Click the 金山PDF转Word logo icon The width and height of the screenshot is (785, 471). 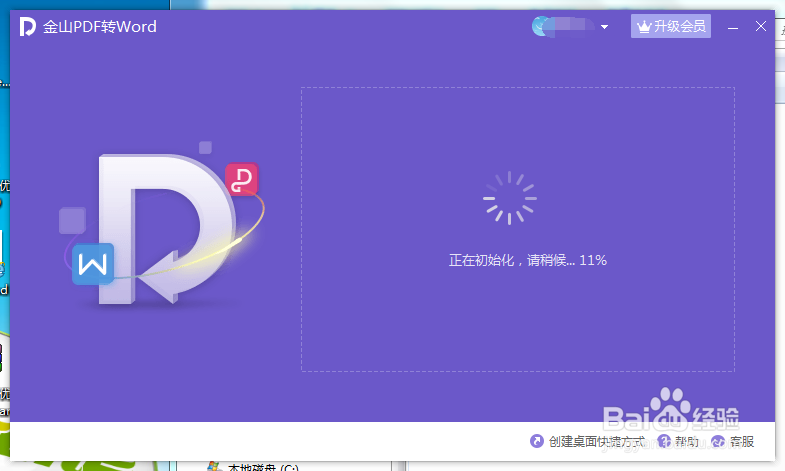click(28, 27)
